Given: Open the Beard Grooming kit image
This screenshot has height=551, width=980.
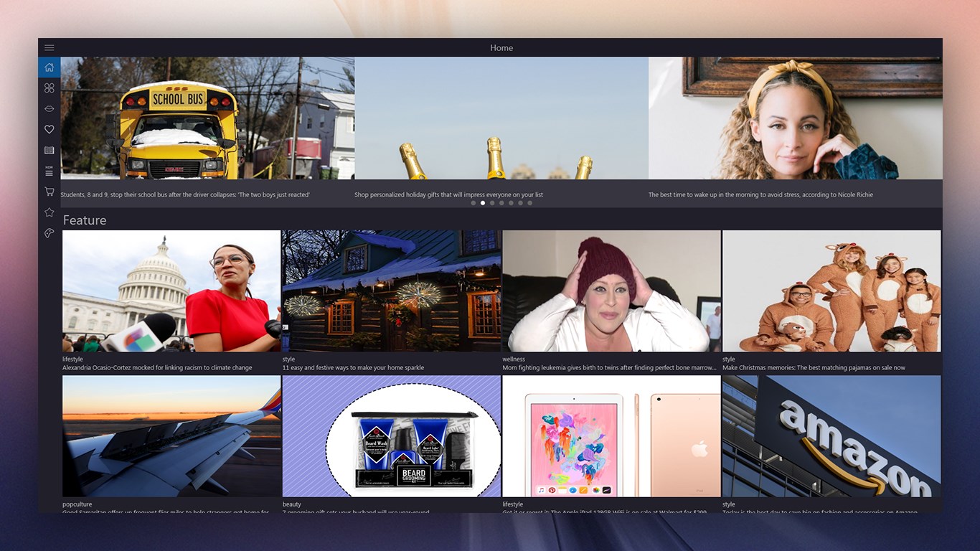Looking at the screenshot, I should click(x=392, y=436).
